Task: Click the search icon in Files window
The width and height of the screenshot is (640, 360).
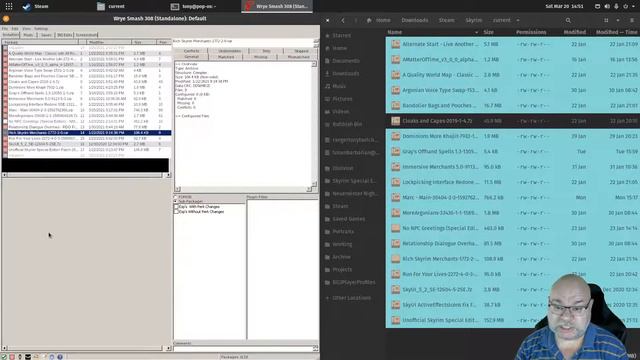Action: (x=568, y=20)
